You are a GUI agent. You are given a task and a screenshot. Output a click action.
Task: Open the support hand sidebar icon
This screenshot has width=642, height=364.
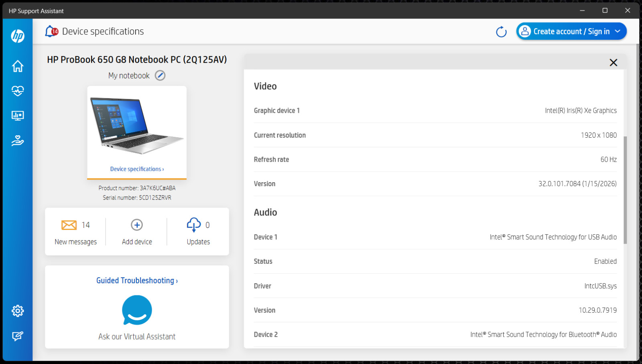(x=18, y=140)
